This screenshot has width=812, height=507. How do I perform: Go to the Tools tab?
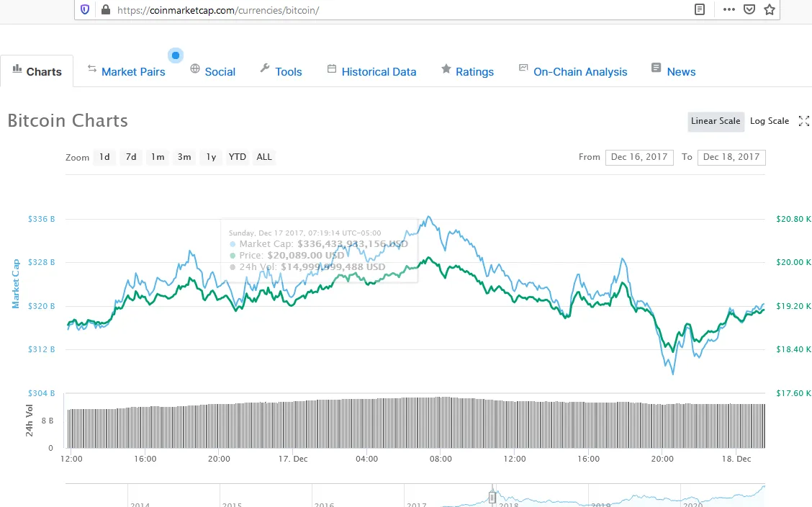289,71
